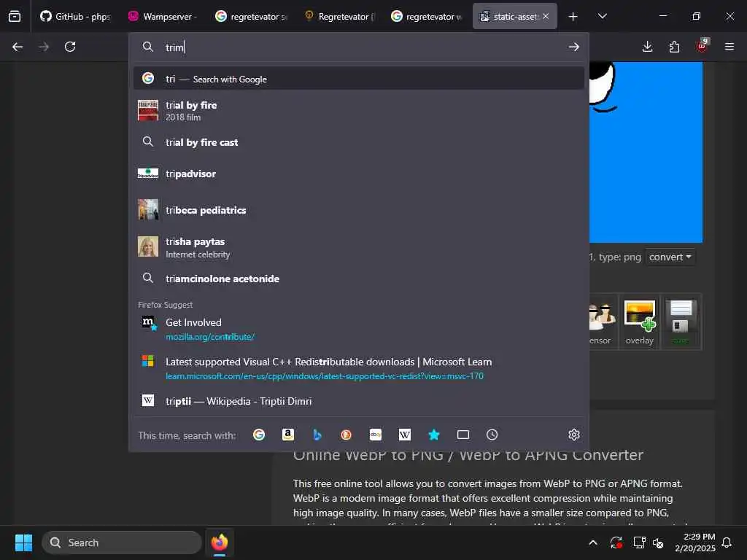
Task: Click the Firefox View icon in tab bar
Action: 15,16
